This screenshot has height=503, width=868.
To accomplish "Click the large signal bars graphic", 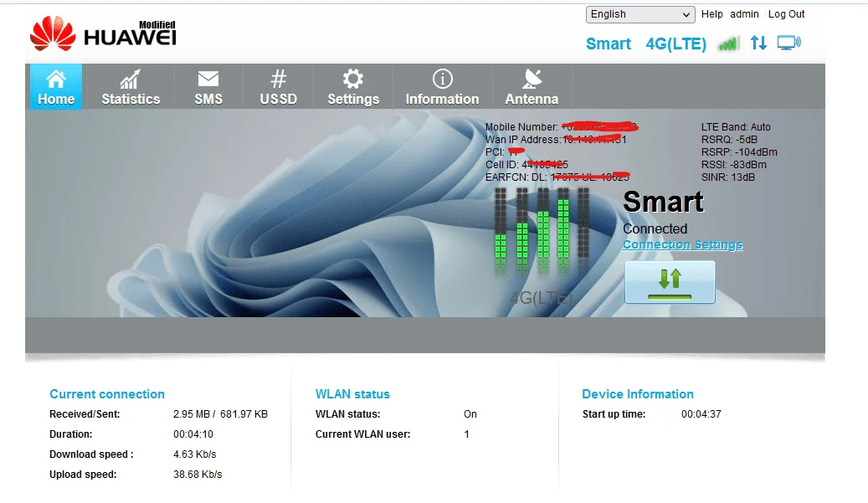I will coord(542,231).
